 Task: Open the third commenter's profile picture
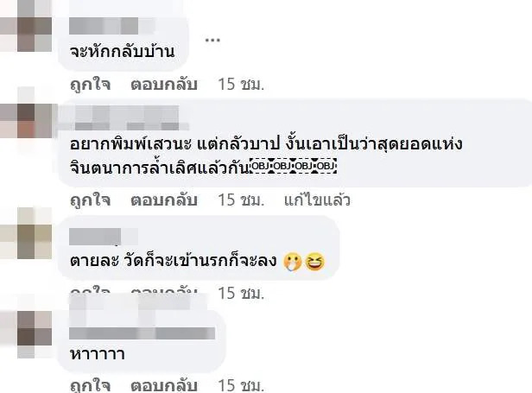[26, 233]
